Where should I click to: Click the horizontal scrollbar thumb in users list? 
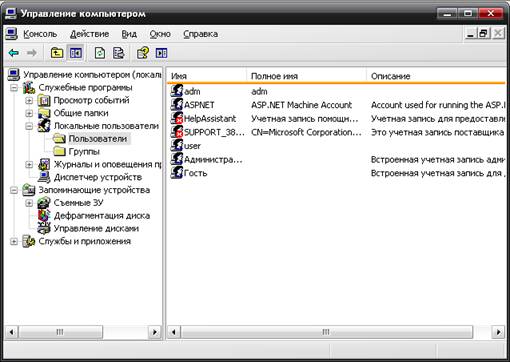(326, 332)
